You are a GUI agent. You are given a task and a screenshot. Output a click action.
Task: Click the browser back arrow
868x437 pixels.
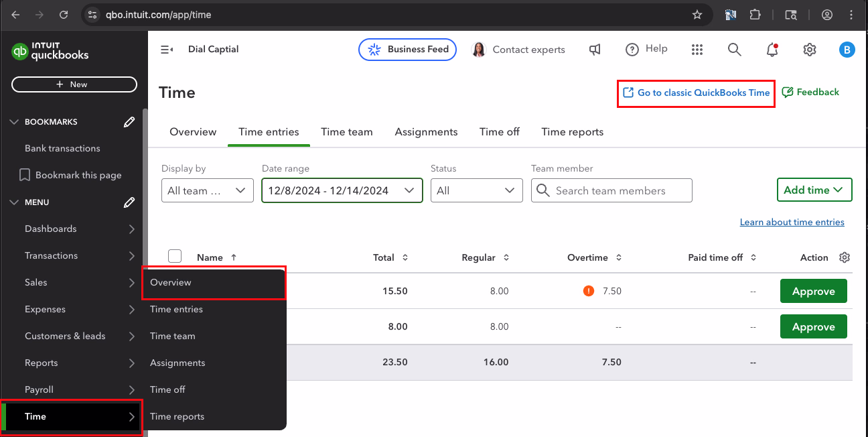pyautogui.click(x=15, y=14)
